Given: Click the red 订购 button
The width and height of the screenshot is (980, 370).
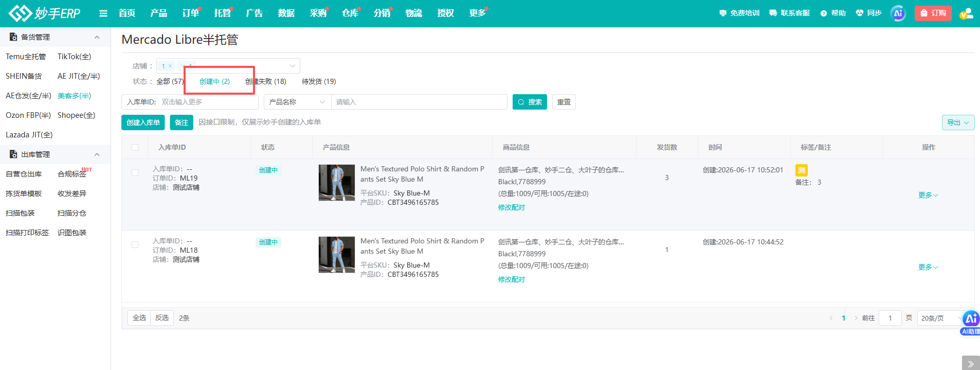Looking at the screenshot, I should coord(933,13).
